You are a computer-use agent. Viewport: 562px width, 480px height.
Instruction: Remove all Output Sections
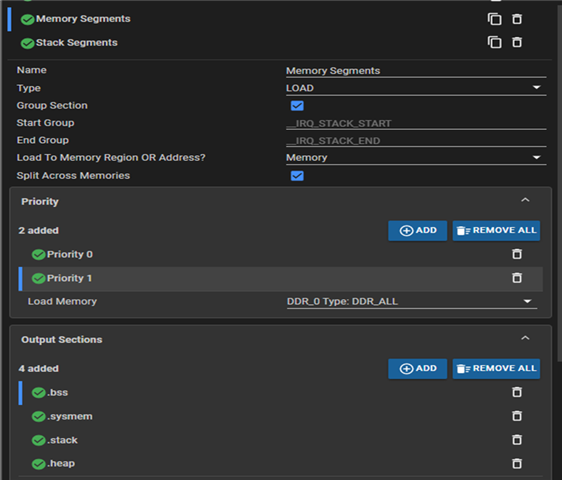(496, 369)
